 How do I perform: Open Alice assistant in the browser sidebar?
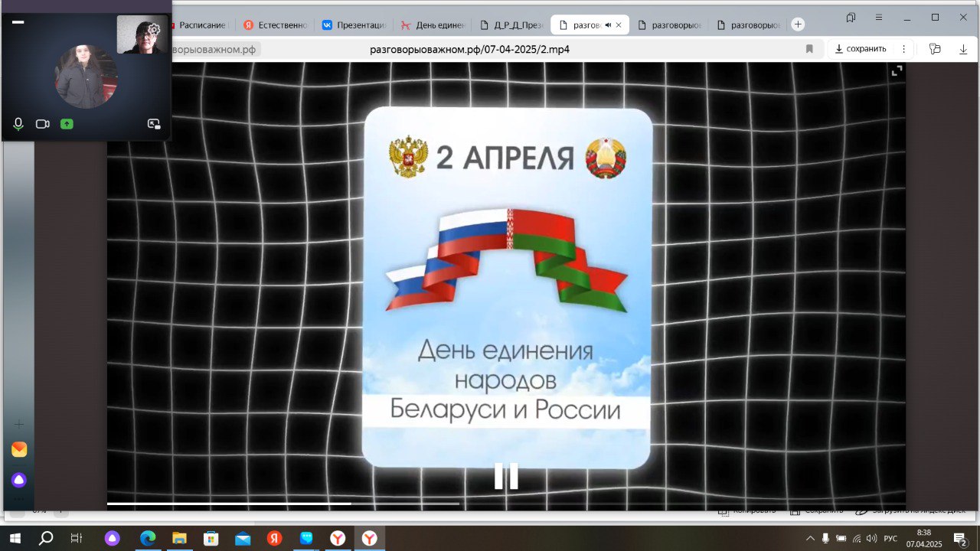click(x=19, y=480)
